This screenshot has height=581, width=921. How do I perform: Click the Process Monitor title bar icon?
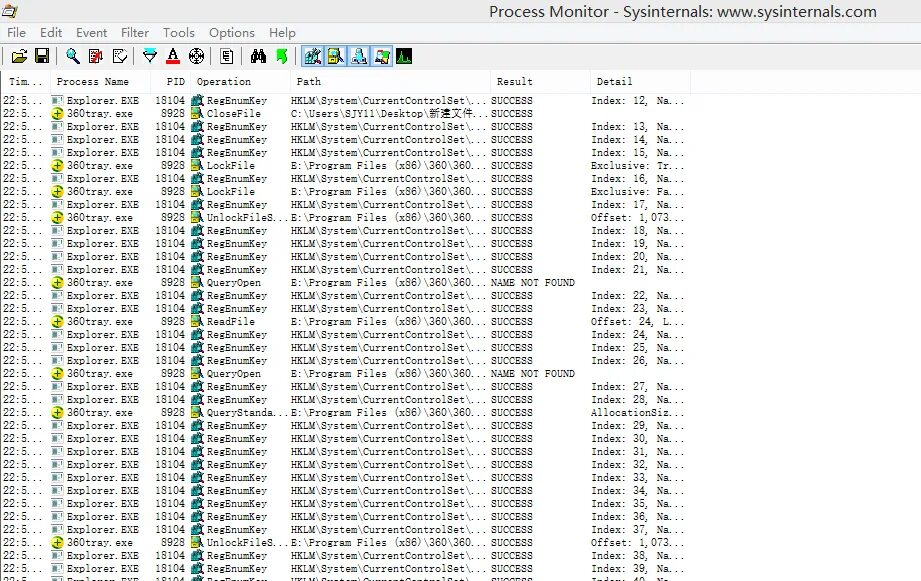(10, 11)
